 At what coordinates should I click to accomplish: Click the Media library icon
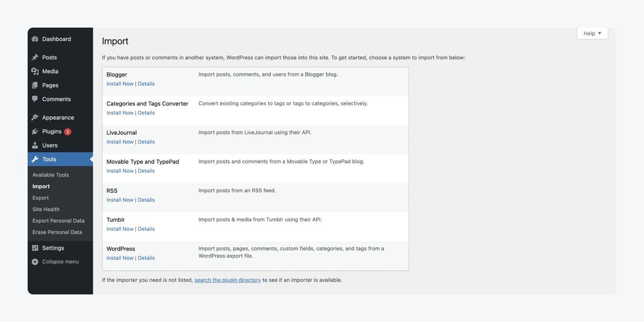click(35, 71)
